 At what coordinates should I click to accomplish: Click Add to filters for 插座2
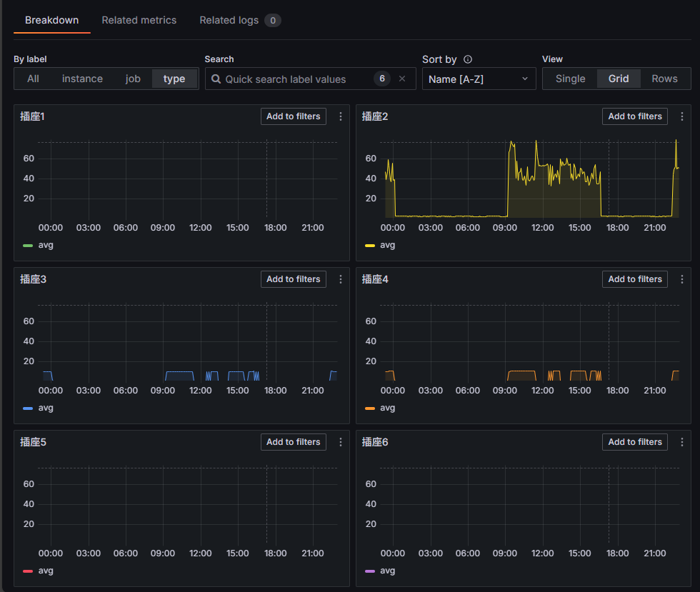tap(634, 116)
